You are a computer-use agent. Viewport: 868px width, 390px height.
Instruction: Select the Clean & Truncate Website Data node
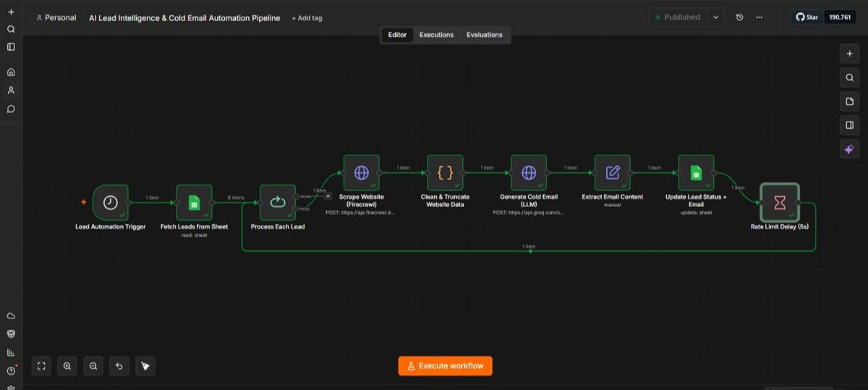tap(445, 173)
